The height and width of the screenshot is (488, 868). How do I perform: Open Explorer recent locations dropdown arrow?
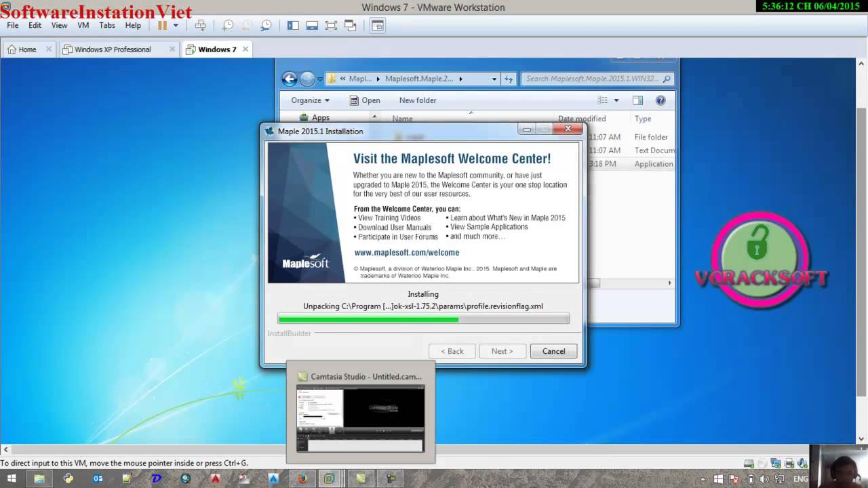[x=320, y=79]
